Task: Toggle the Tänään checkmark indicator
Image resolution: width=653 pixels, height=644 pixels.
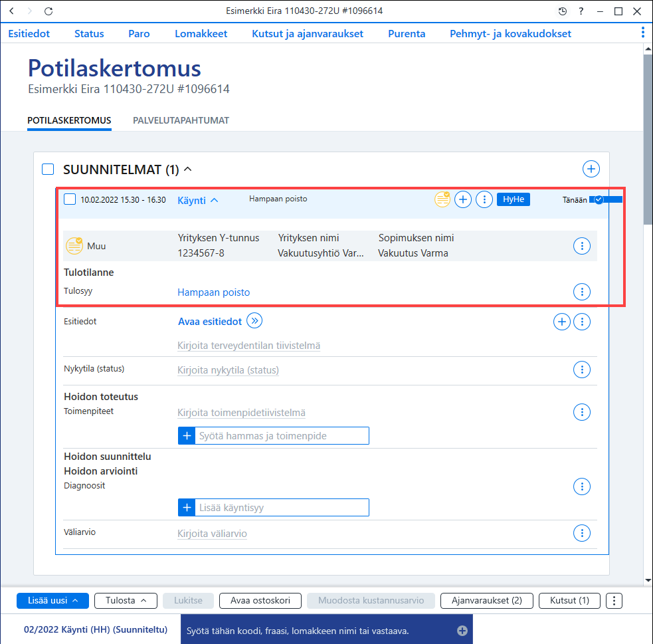Action: 599,199
